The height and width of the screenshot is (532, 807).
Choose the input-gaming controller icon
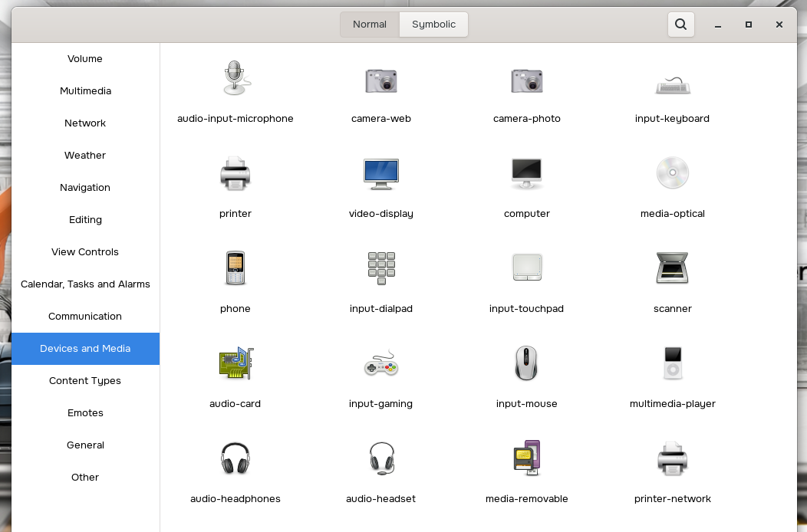380,364
